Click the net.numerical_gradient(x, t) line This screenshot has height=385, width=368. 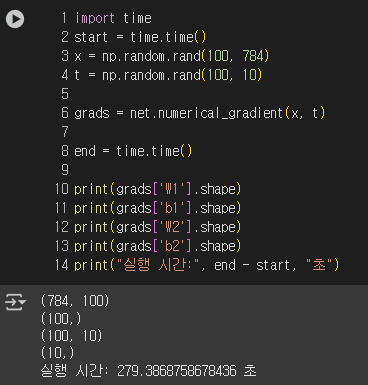click(x=199, y=113)
